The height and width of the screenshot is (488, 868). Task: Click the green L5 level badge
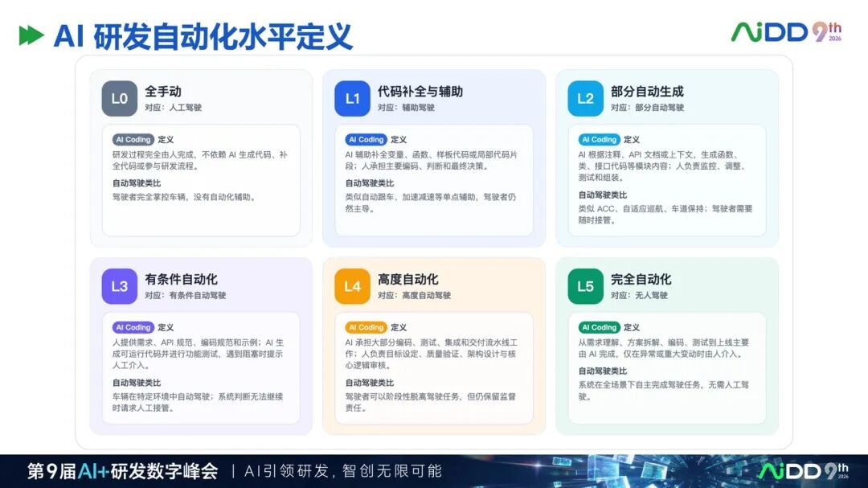point(585,286)
